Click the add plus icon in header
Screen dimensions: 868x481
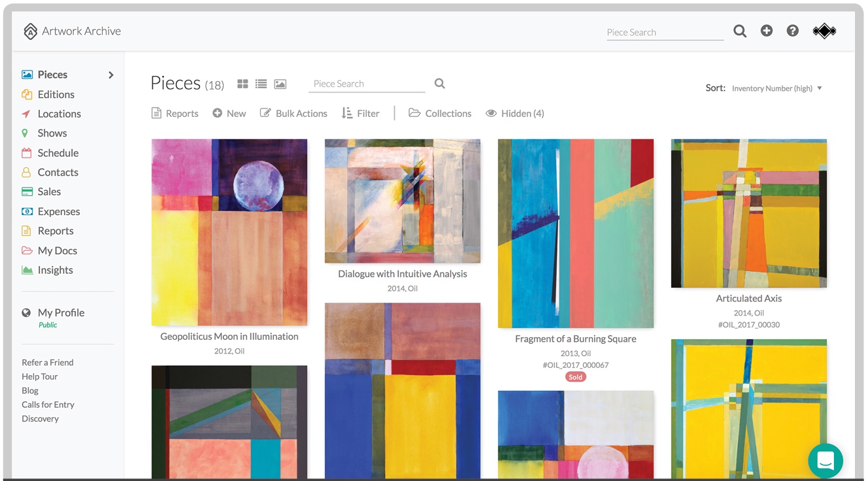tap(767, 31)
